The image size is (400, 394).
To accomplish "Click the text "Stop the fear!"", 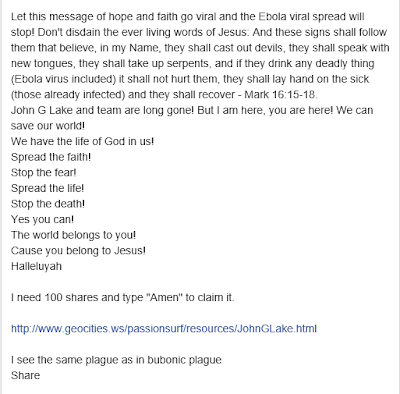I will [x=44, y=173].
